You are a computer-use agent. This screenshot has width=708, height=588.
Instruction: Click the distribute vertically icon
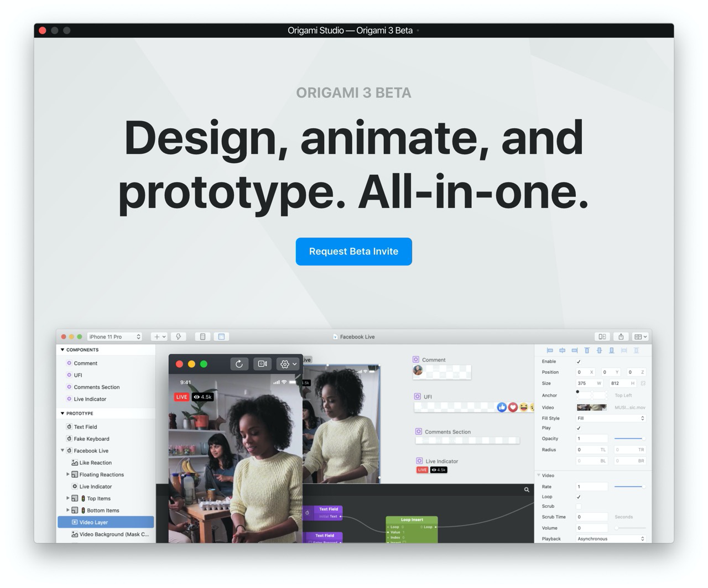tap(636, 350)
